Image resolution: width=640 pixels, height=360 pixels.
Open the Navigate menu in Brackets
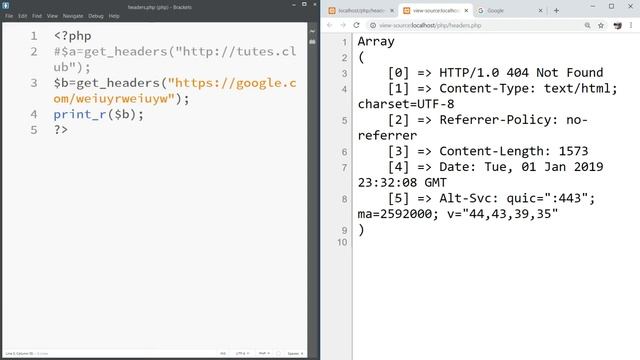coord(73,16)
